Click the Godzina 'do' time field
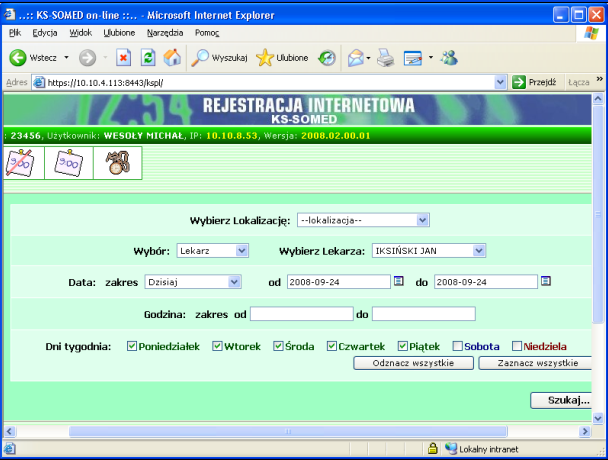Screen dimensions: 608x460 pos(424,313)
